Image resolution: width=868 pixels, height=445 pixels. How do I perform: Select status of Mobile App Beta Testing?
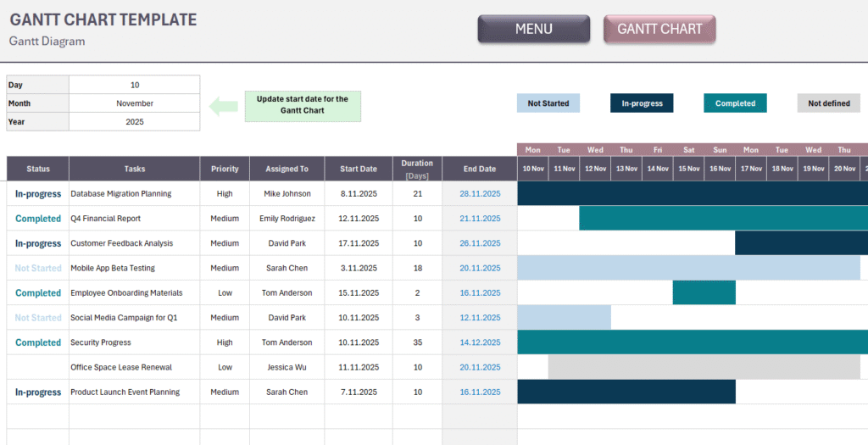click(x=37, y=268)
